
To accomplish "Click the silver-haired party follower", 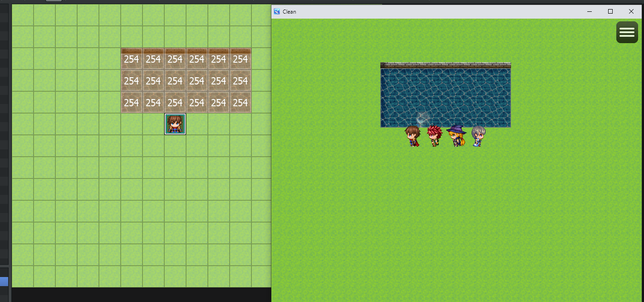I will click(x=478, y=136).
